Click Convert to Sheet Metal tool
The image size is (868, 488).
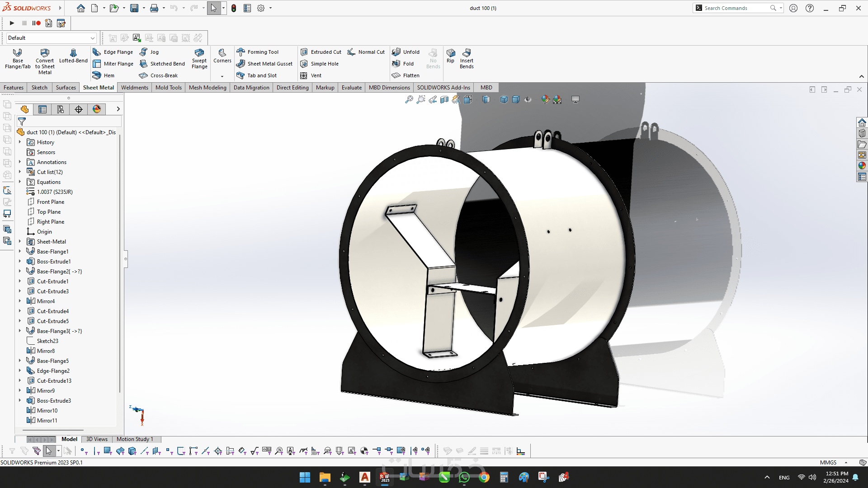[x=45, y=61]
